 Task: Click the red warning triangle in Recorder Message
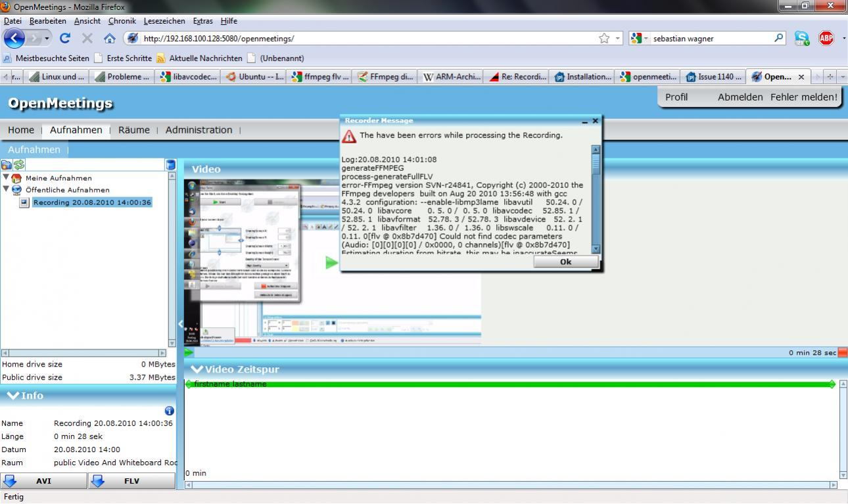pos(349,136)
